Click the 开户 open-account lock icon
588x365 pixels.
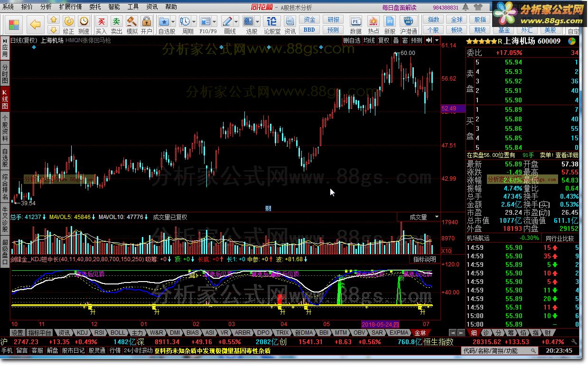[x=147, y=25]
